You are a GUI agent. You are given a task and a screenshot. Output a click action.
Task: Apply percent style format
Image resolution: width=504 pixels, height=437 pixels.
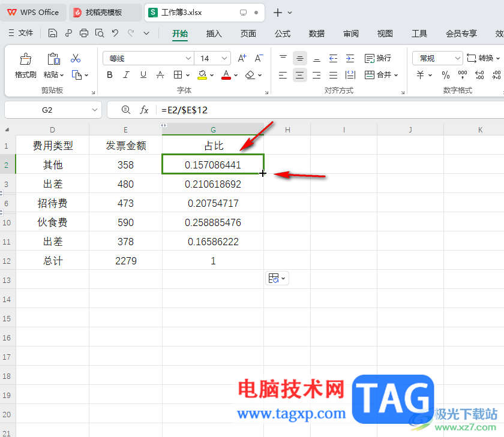click(445, 75)
